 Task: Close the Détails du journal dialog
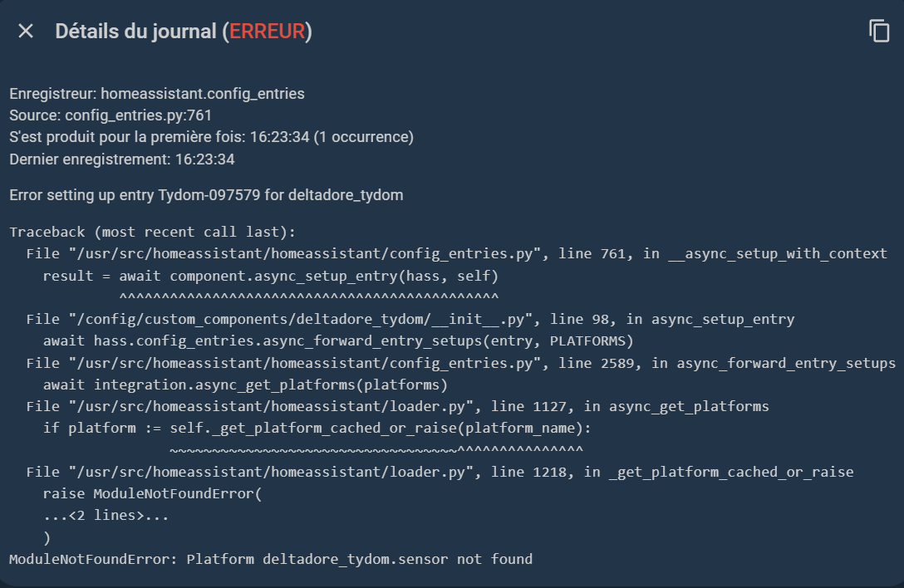[26, 32]
